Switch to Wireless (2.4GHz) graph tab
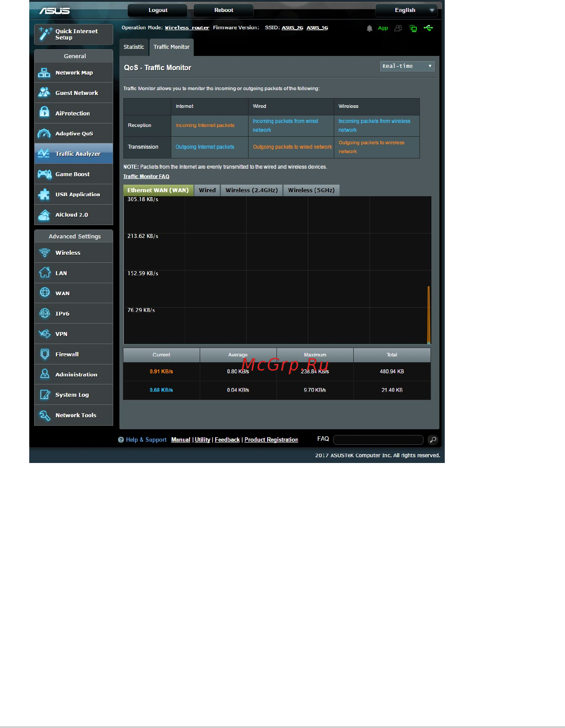The height and width of the screenshot is (728, 565). tap(252, 190)
